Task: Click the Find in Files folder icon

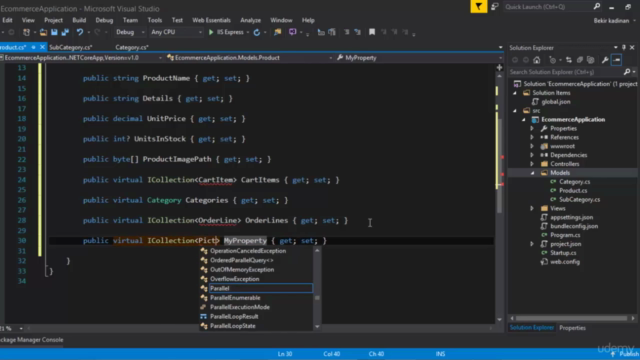Action: 278,32
